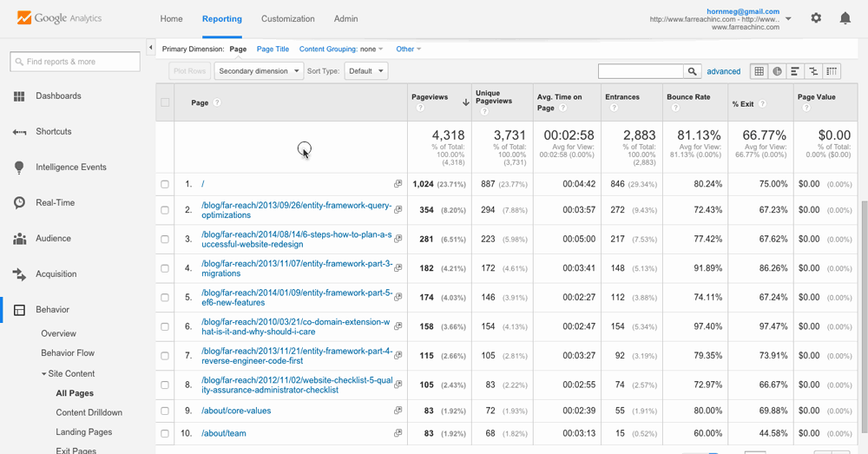This screenshot has height=454, width=868.
Task: Open /about/core-values external link icon
Action: click(398, 411)
